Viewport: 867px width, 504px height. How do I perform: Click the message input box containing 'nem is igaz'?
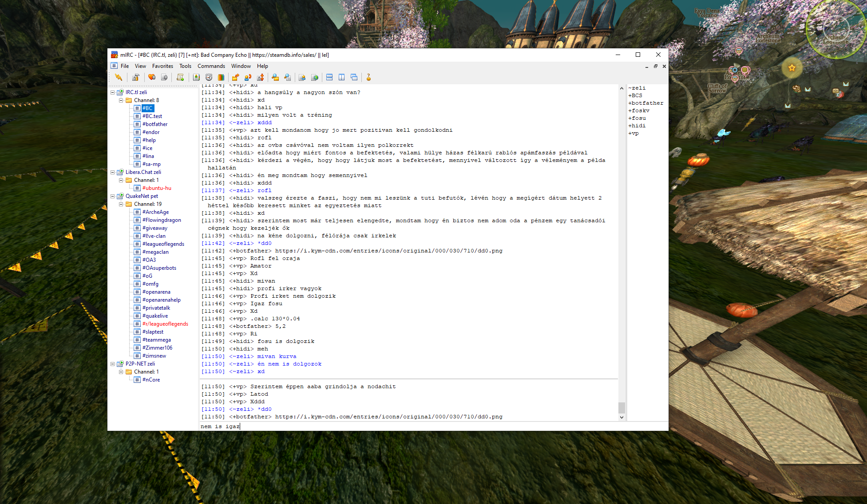point(433,426)
